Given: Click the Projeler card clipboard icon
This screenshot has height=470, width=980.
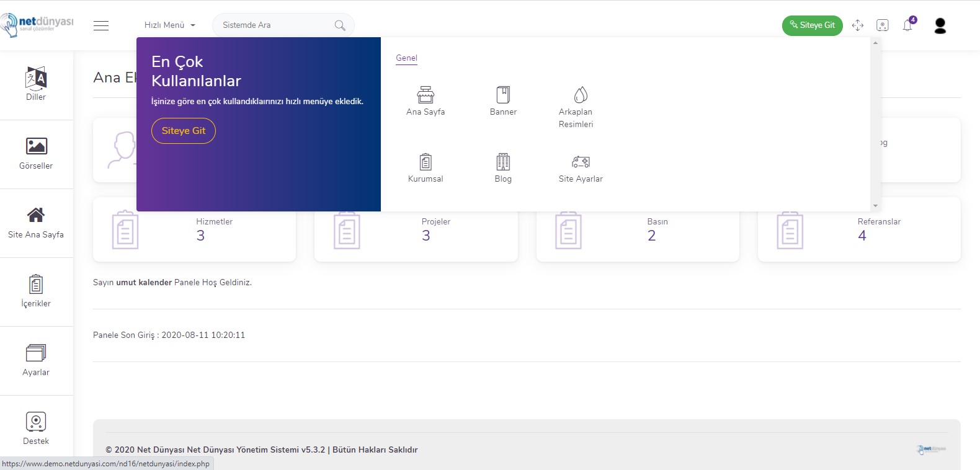Looking at the screenshot, I should (347, 230).
